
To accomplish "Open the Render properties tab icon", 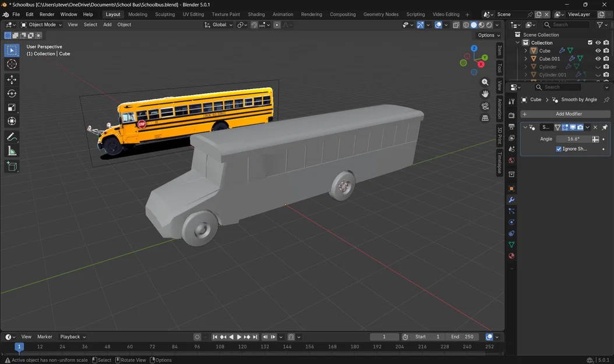I will tap(511, 115).
